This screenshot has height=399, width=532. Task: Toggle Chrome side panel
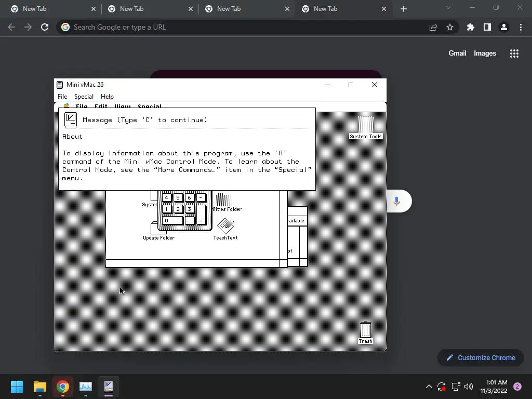[x=487, y=27]
